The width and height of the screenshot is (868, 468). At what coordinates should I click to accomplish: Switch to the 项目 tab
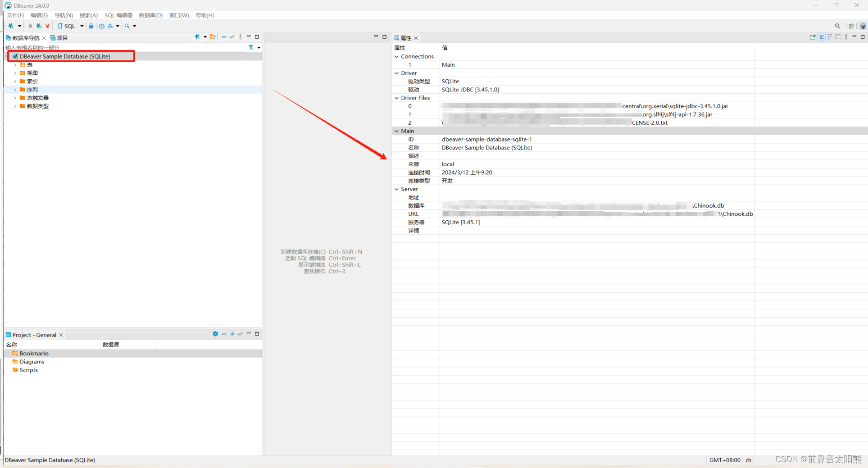59,38
